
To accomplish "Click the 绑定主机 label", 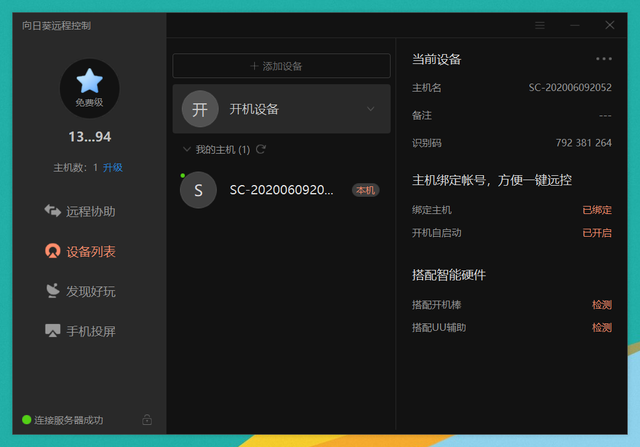I will [431, 210].
